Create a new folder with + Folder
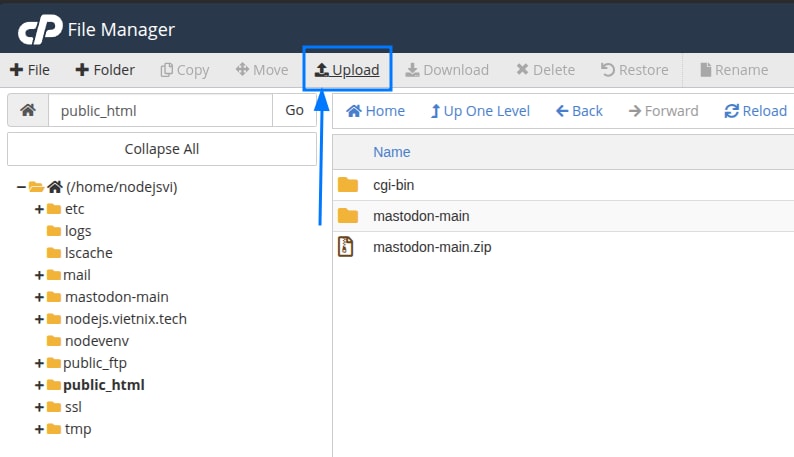 (105, 70)
